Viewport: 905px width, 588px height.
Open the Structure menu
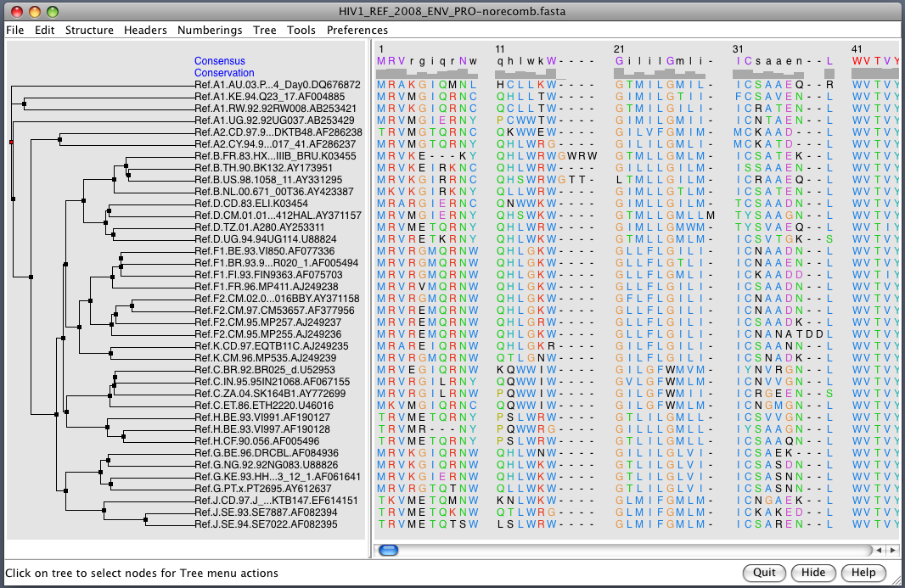click(89, 30)
